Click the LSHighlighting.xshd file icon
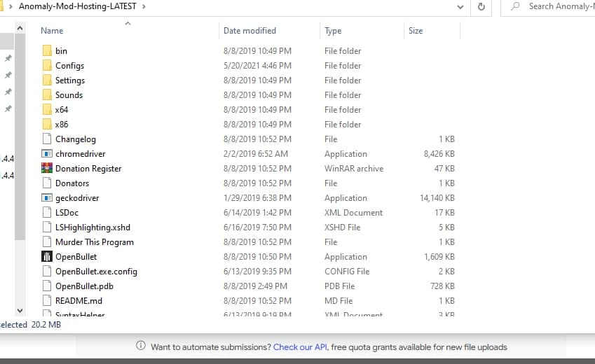Image resolution: width=595 pixels, height=364 pixels. point(47,227)
